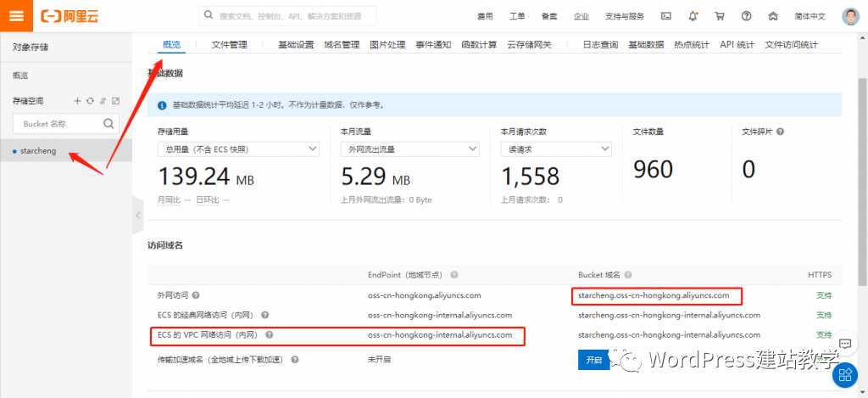868x398 pixels.
Task: Click the help icon beside ECS 的经典网络访问
Action: click(x=264, y=316)
